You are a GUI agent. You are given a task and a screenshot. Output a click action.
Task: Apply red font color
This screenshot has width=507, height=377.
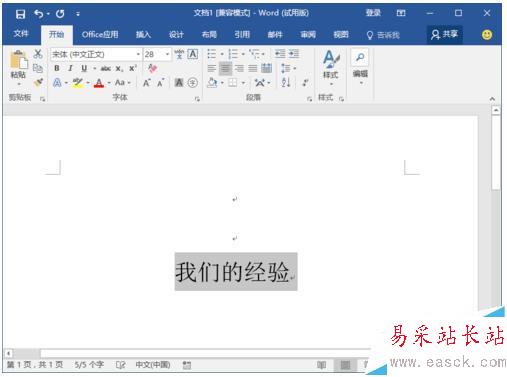pyautogui.click(x=99, y=83)
